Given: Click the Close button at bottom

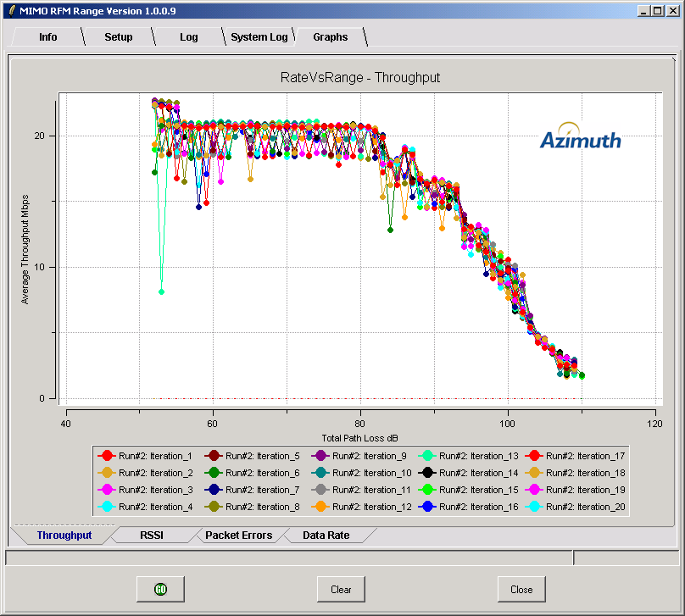Looking at the screenshot, I should coord(521,589).
